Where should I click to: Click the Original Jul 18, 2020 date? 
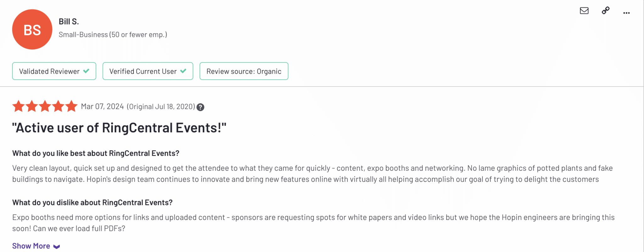(x=161, y=107)
